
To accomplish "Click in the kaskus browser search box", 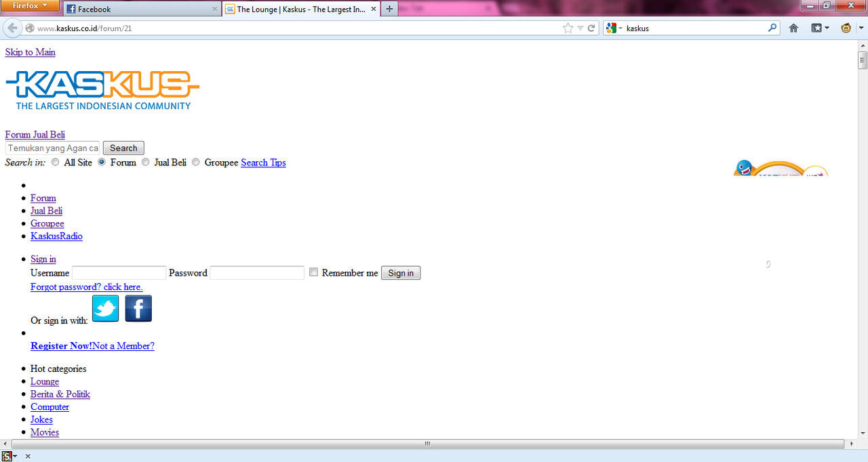I will [695, 28].
